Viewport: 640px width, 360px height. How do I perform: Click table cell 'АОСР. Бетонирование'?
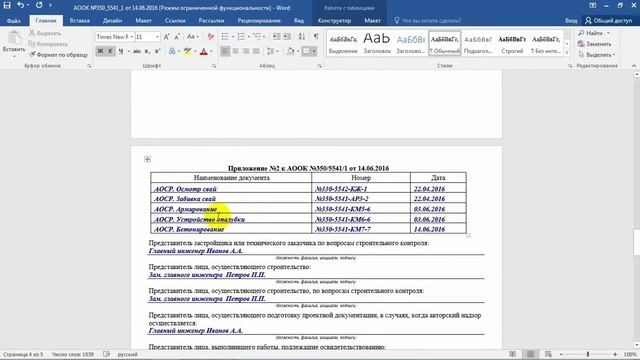[231, 229]
